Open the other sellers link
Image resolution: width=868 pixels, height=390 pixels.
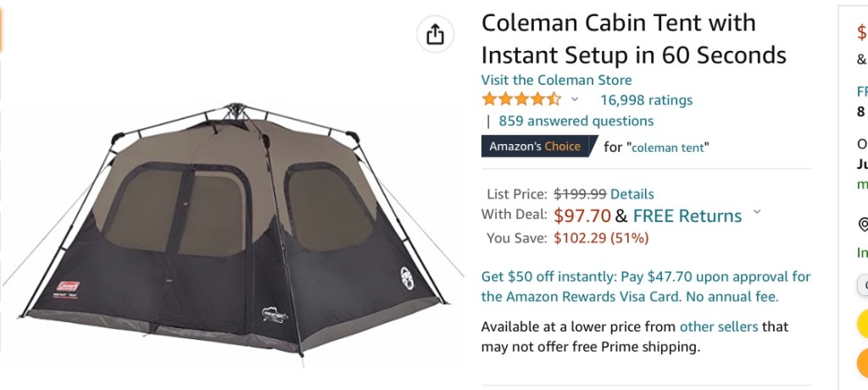pos(719,326)
